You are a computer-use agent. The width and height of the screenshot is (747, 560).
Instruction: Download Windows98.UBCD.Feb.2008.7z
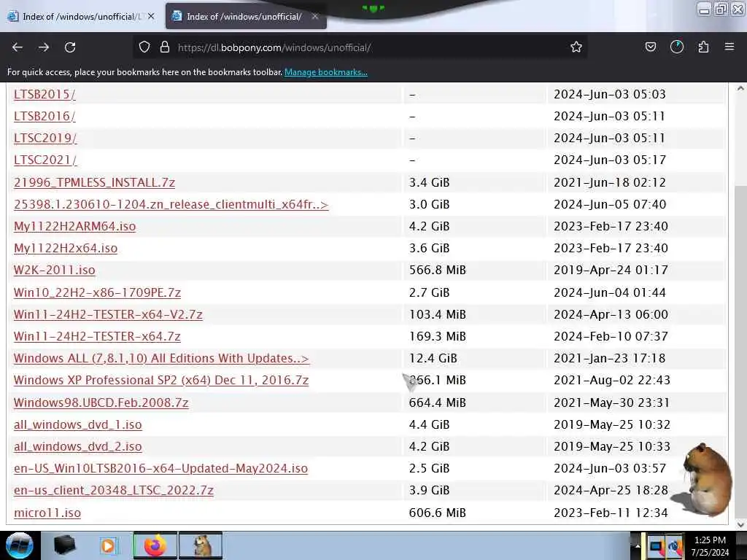tap(101, 402)
